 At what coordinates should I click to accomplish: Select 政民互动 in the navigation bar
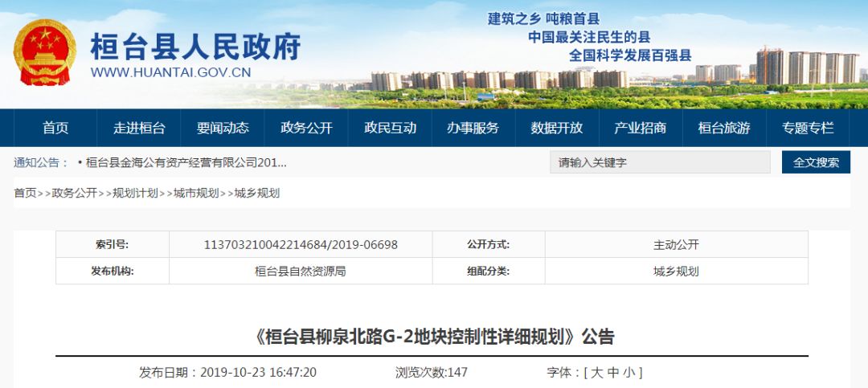[x=390, y=128]
